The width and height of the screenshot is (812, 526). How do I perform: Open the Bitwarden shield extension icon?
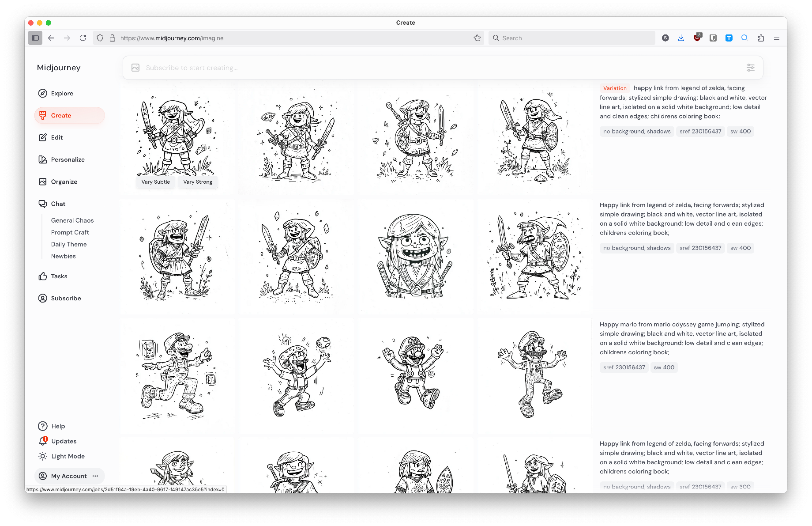point(713,38)
